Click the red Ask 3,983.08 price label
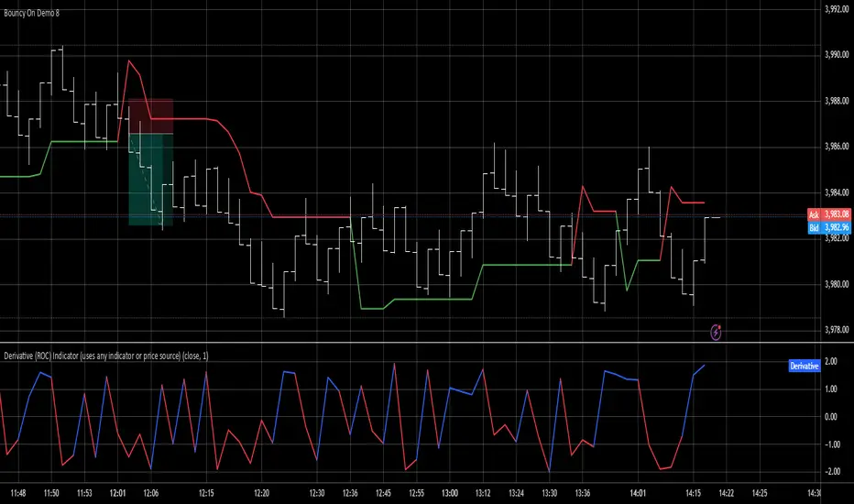This screenshot has height=504, width=854. click(829, 214)
